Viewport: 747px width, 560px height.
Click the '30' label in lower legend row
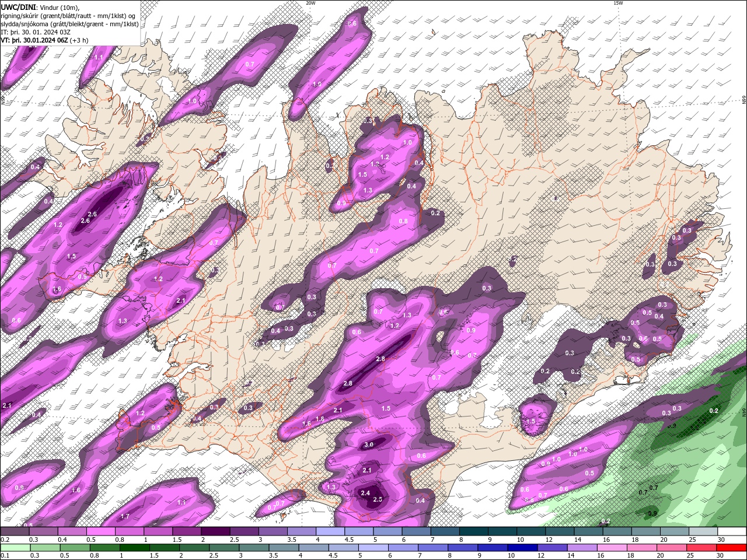click(719, 556)
